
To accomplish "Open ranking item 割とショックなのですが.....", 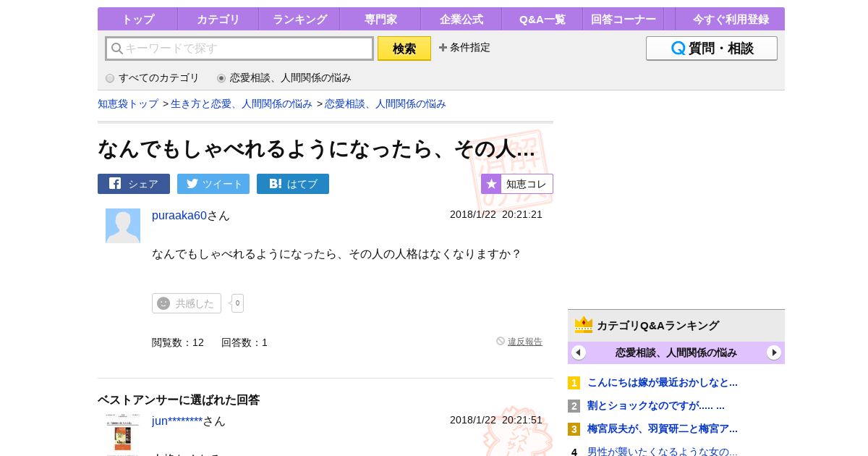I will tap(656, 405).
